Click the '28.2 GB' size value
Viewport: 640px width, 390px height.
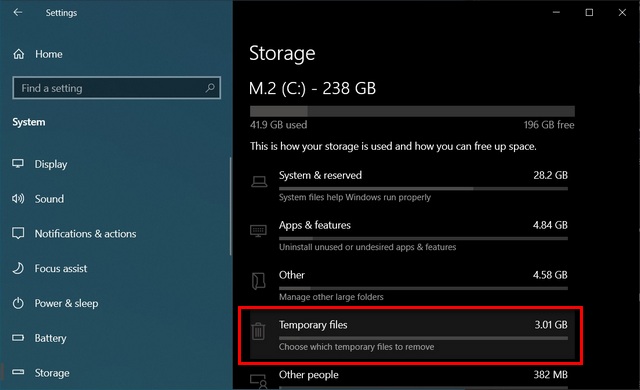pyautogui.click(x=550, y=175)
